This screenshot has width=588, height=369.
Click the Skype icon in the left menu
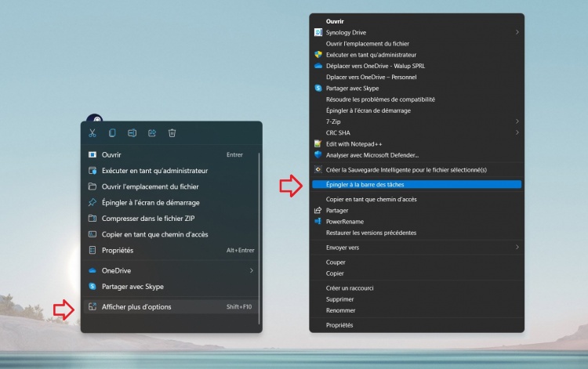[93, 287]
